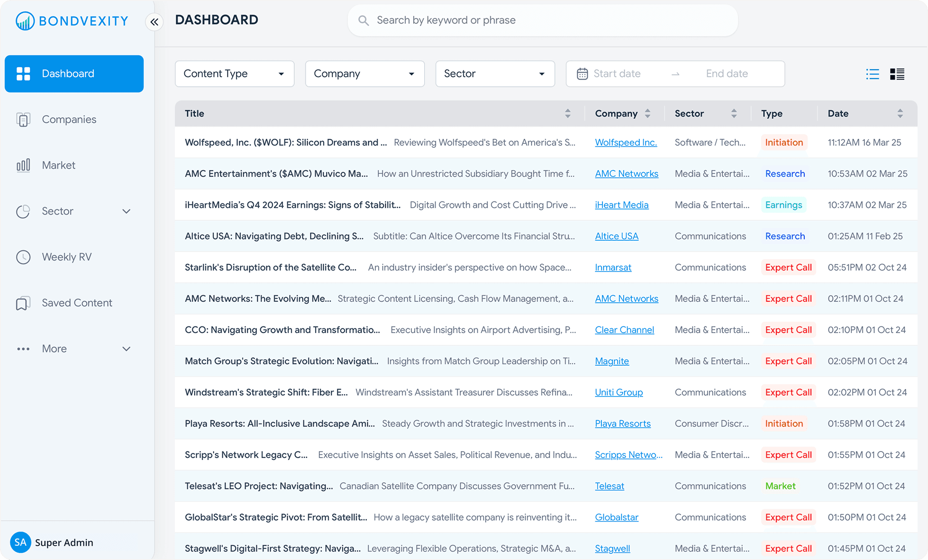
Task: Open the AMC Networks company link
Action: pos(627,173)
